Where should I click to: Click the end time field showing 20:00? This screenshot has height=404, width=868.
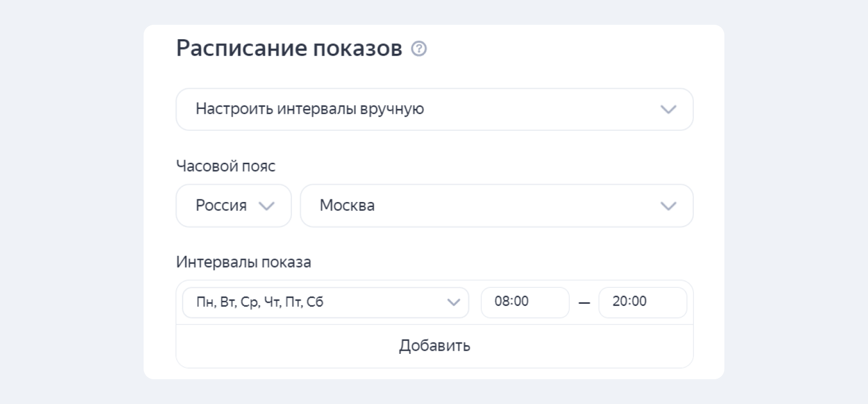pyautogui.click(x=643, y=302)
